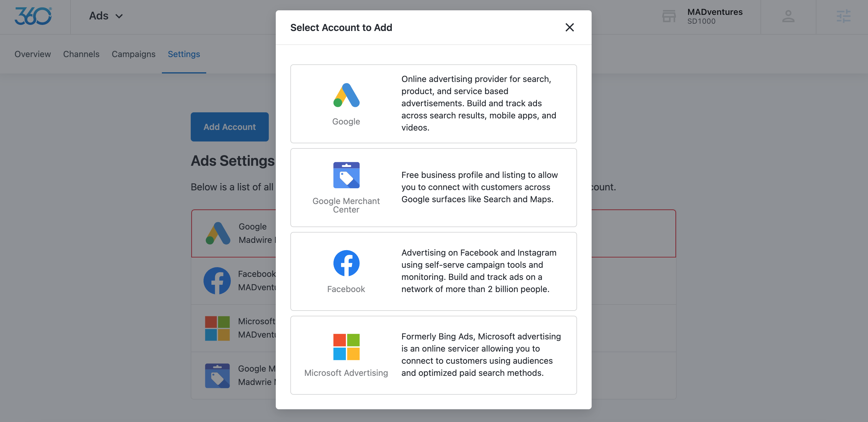Click Microsoft account row icon in background

[x=217, y=328]
